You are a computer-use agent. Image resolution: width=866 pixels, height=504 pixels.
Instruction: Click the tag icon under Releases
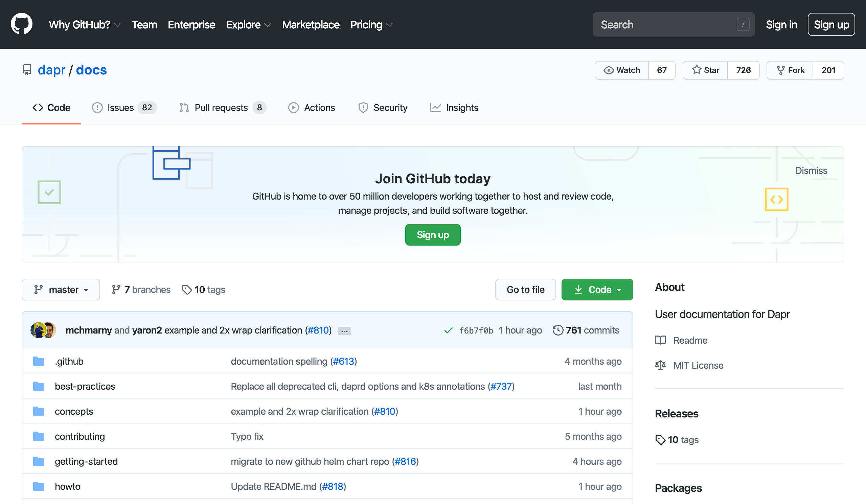(660, 440)
